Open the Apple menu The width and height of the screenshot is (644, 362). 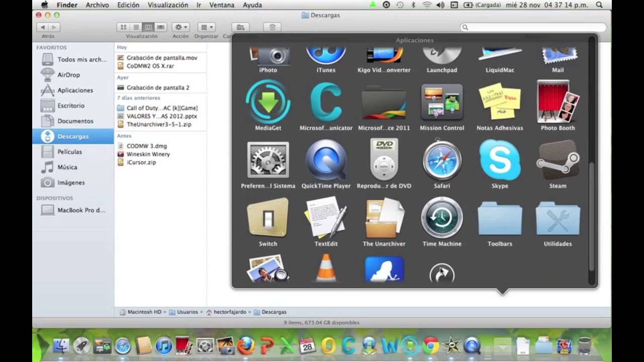click(x=44, y=5)
